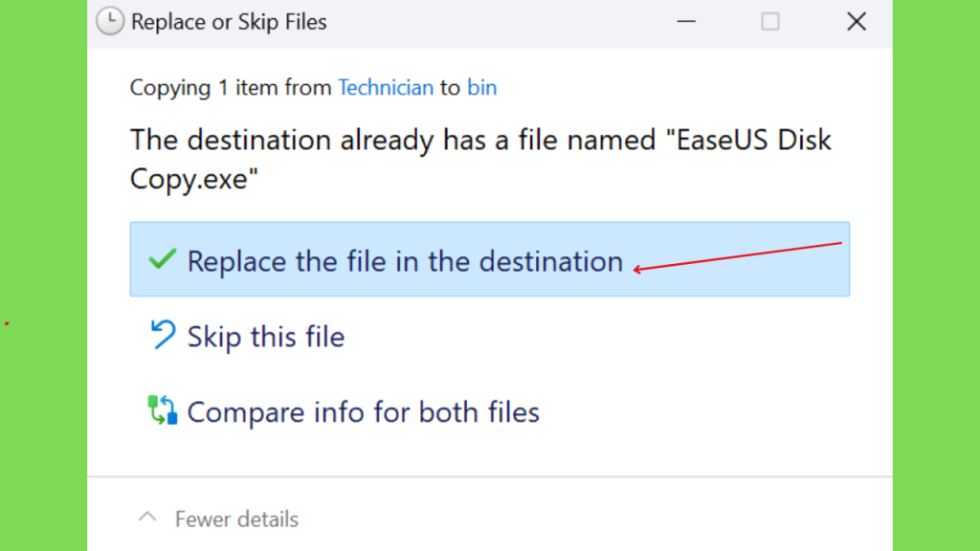Click the greyed-out maximize box
Image resolution: width=980 pixels, height=551 pixels.
click(770, 22)
